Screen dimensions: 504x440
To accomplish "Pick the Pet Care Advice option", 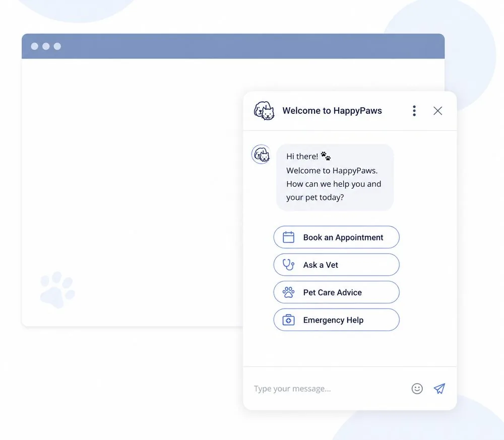I will pos(336,292).
